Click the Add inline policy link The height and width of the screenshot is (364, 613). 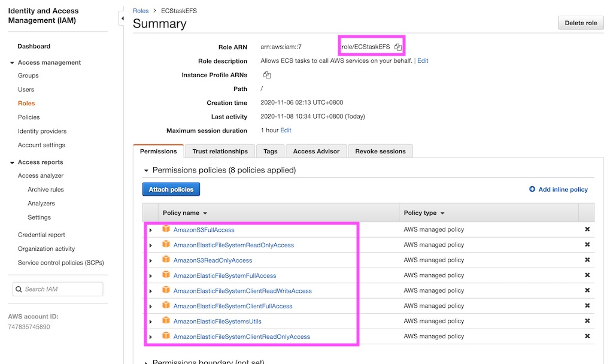563,189
